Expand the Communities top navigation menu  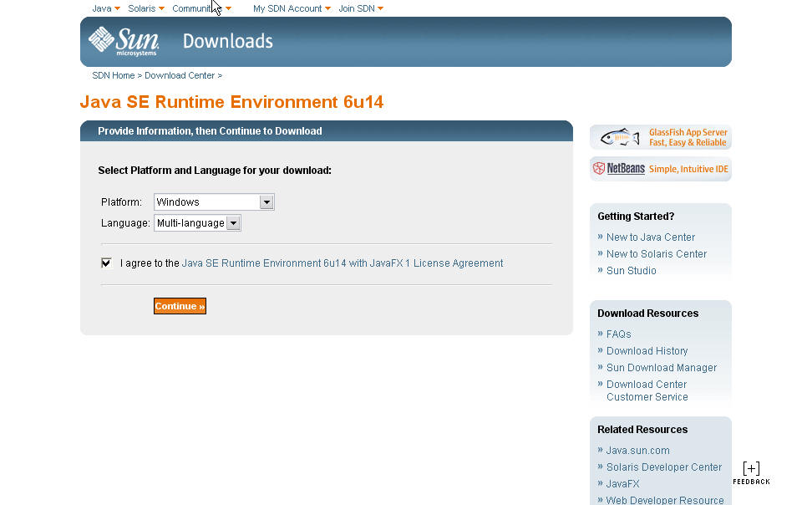tap(202, 8)
